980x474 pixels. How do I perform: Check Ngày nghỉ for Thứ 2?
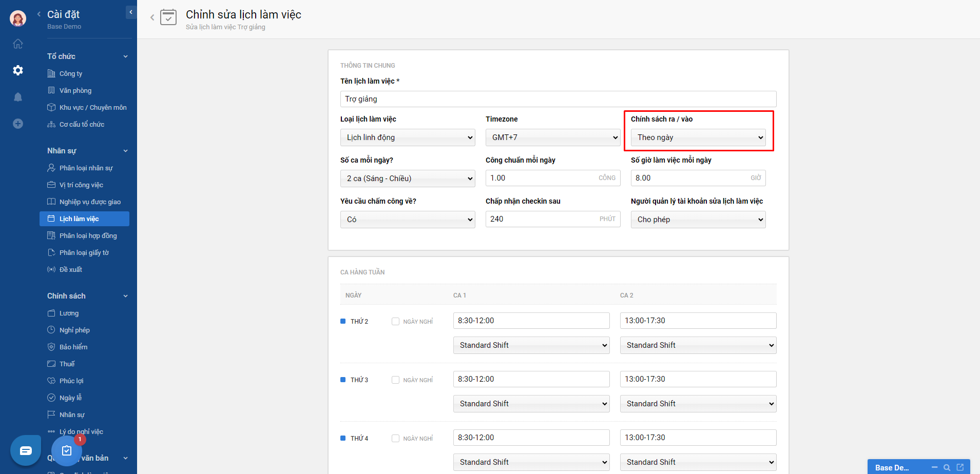coord(395,322)
